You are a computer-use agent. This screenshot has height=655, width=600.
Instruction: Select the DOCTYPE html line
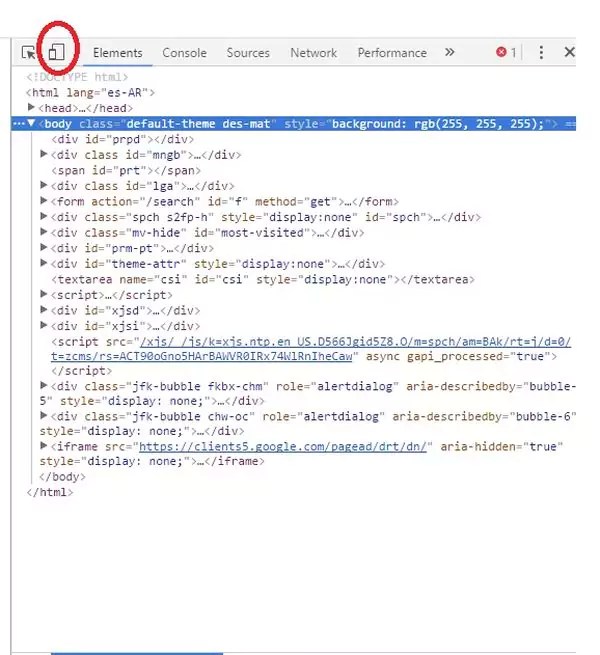click(x=77, y=77)
